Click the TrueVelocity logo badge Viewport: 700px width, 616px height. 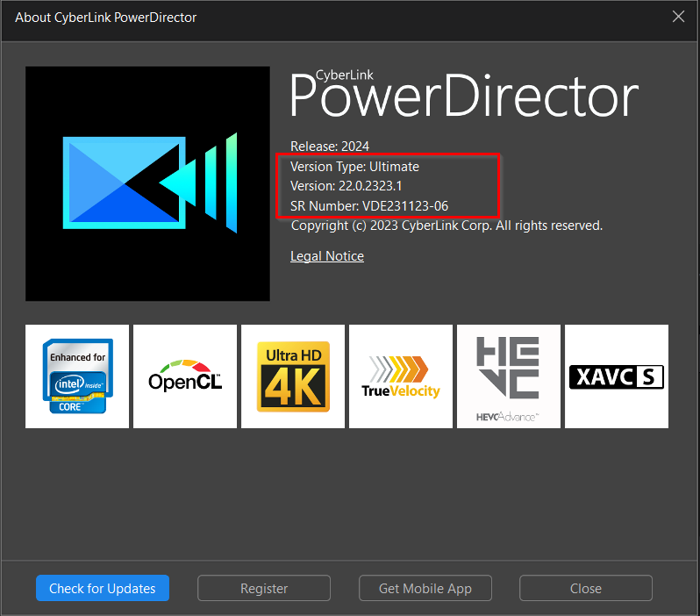click(401, 376)
